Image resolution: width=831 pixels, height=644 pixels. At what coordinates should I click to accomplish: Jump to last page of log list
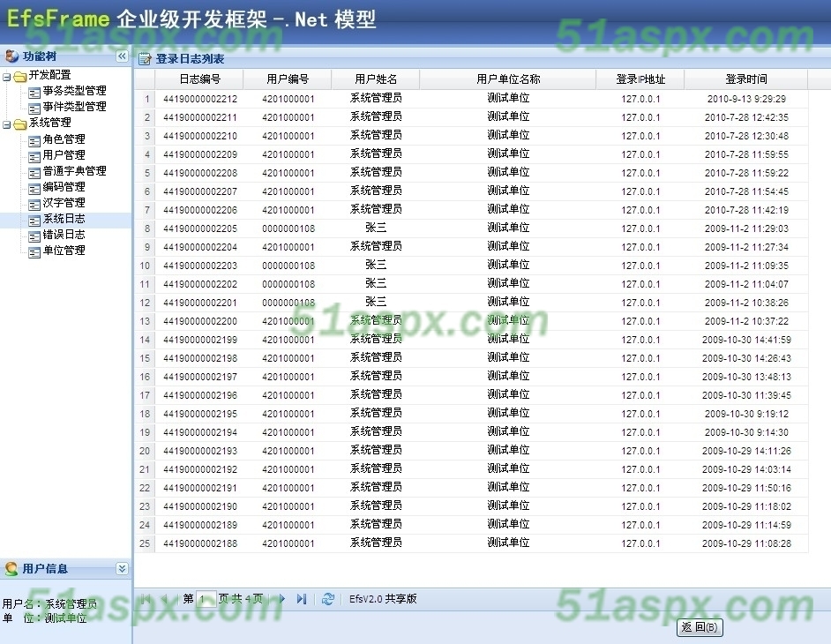coord(302,599)
